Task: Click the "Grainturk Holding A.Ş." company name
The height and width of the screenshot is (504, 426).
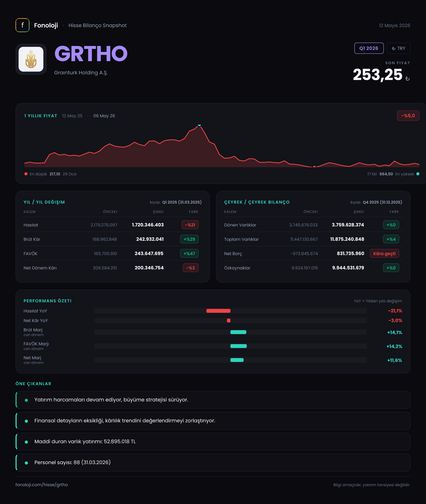Action: [81, 73]
